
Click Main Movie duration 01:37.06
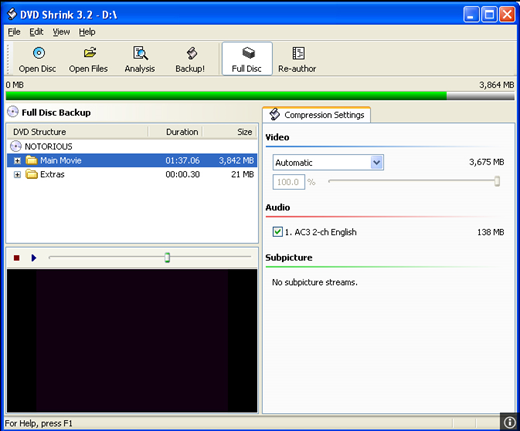pos(183,160)
